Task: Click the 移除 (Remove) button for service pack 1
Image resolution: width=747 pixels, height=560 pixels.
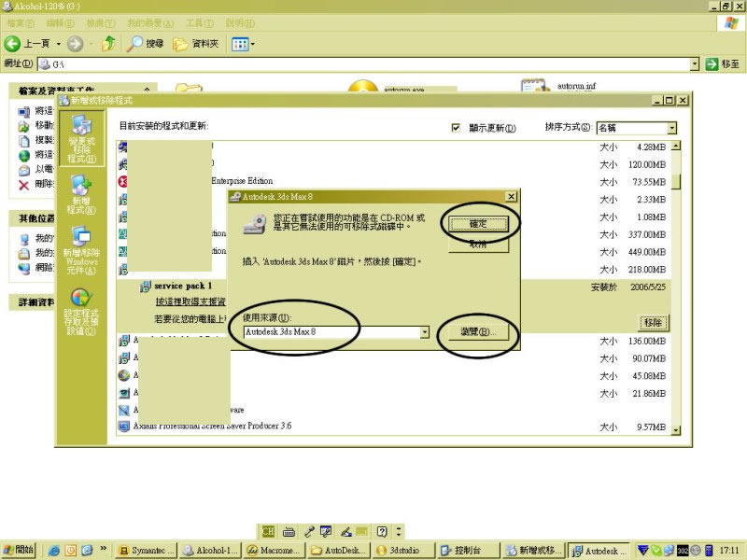Action: tap(653, 322)
